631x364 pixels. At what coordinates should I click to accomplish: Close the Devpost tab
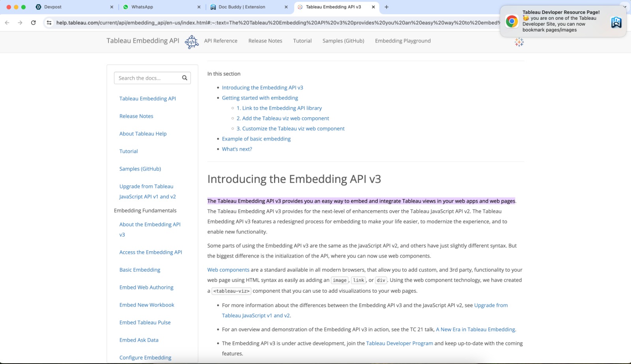(x=112, y=7)
